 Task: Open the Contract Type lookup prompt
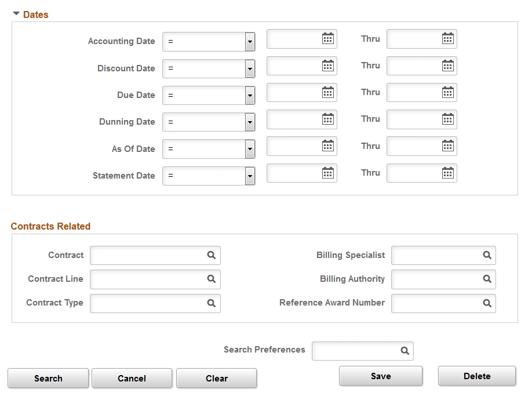[213, 303]
